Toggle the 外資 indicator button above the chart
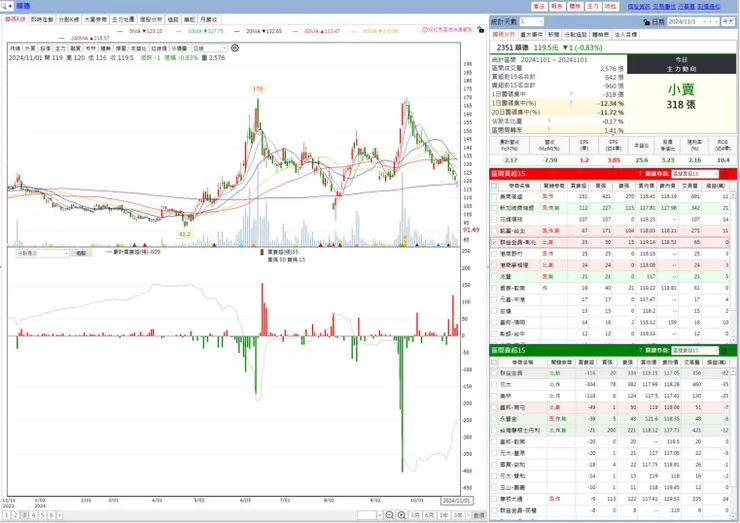 (x=30, y=48)
